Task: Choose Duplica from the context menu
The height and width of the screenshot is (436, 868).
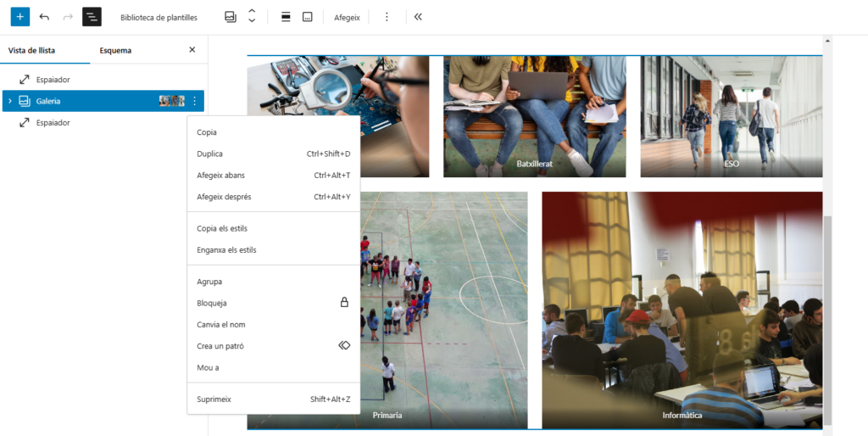Action: point(210,154)
